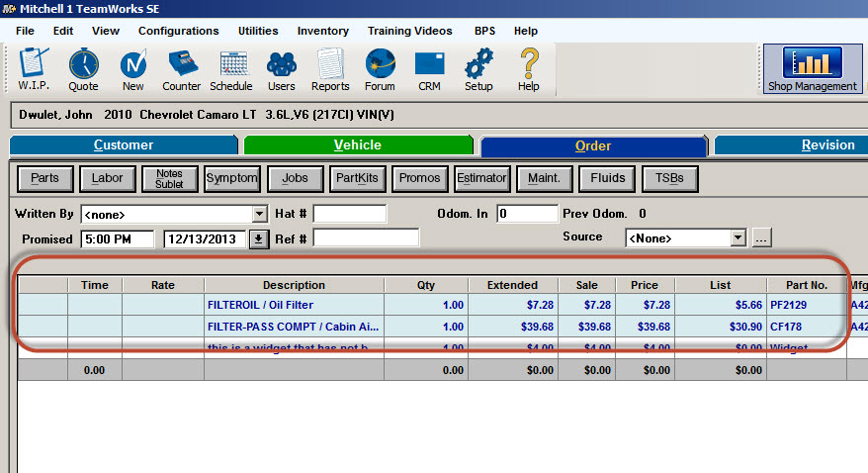Open the Inventory menu

point(322,31)
